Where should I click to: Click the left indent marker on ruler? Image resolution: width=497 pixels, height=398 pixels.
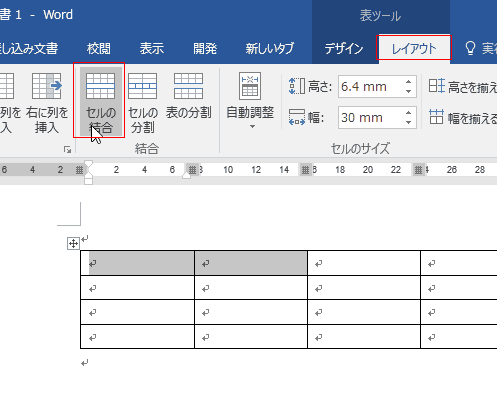[x=88, y=181]
